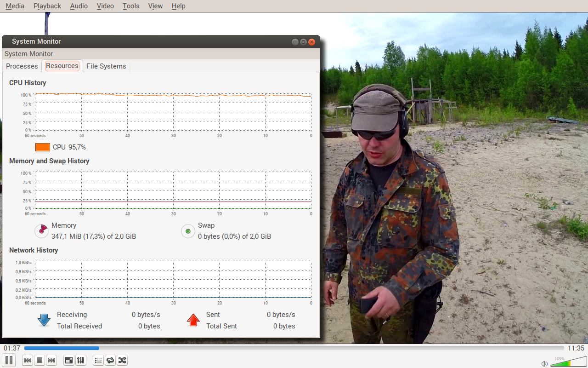Viewport: 588px width, 368px height.
Task: Open the Playback menu
Action: pos(47,6)
